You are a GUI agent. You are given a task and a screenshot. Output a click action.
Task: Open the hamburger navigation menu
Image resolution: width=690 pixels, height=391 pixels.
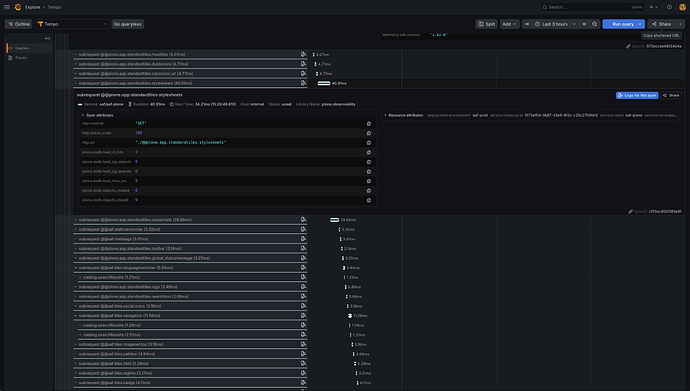pyautogui.click(x=7, y=7)
